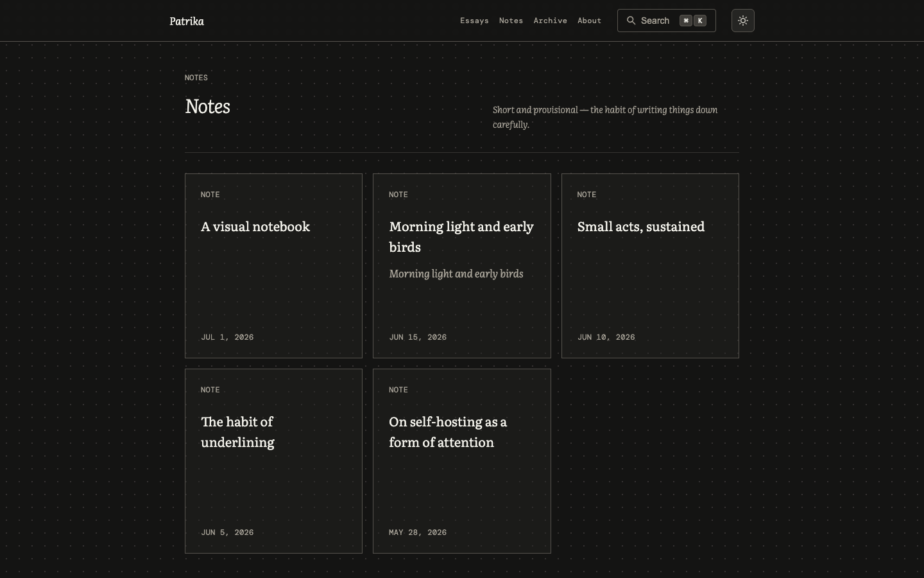Click the 'Short and provisional' description text

tap(605, 117)
